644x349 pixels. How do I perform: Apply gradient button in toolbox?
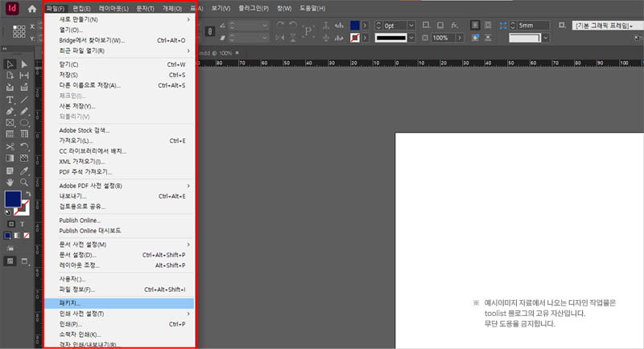[x=17, y=236]
